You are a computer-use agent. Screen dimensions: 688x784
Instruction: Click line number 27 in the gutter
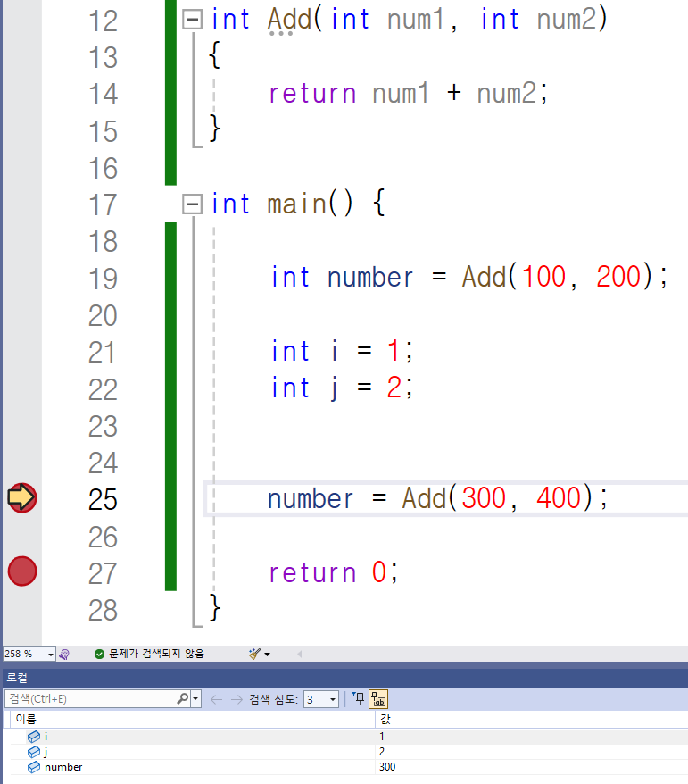(103, 573)
